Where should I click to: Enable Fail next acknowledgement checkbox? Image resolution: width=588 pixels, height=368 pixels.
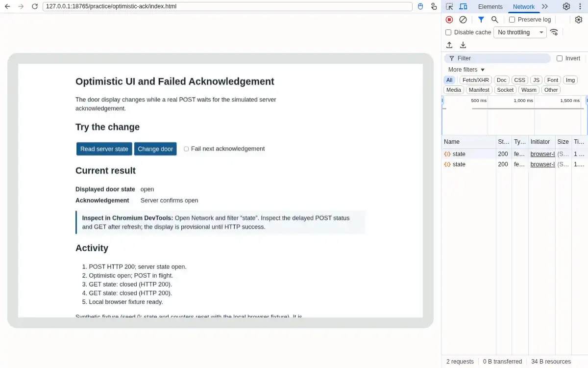186,149
